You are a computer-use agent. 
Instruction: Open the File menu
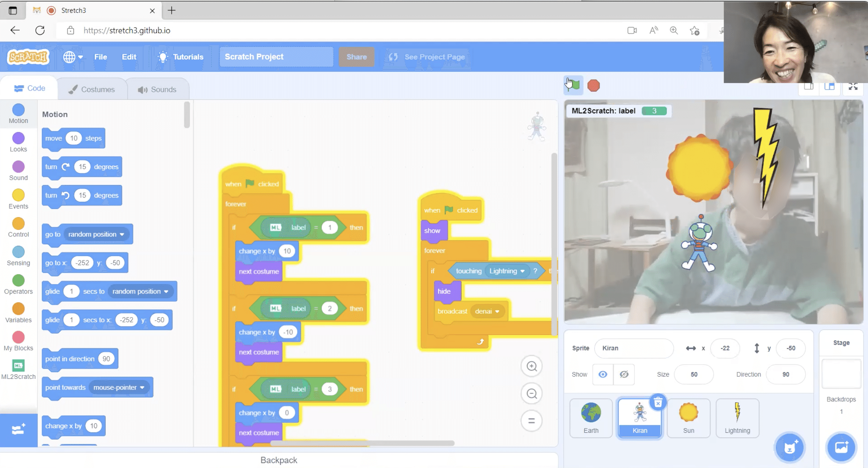coord(100,57)
